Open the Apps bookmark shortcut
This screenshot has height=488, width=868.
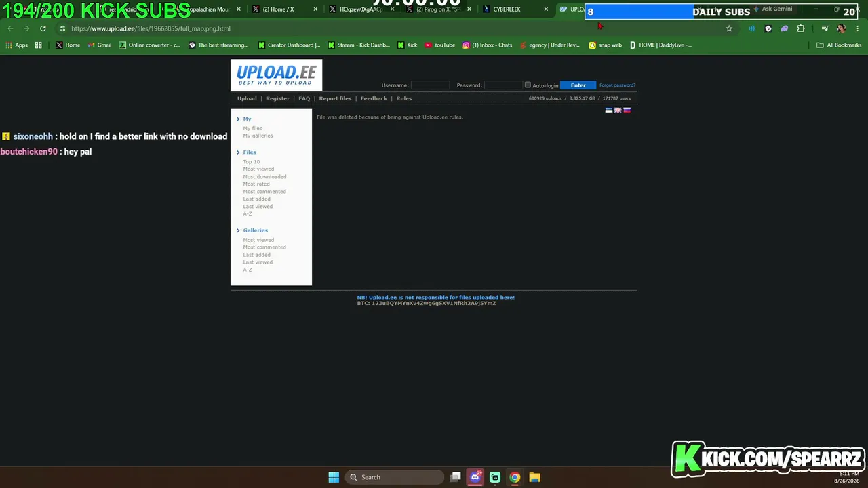click(x=17, y=45)
